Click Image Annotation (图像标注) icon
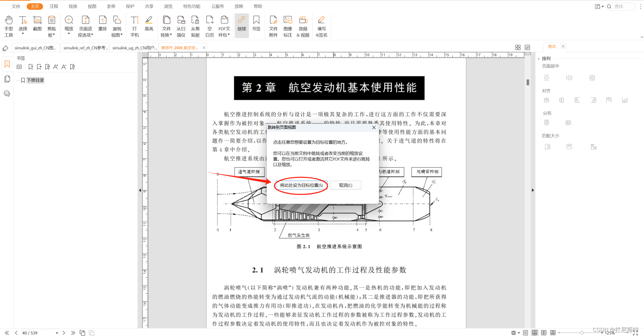 288,26
